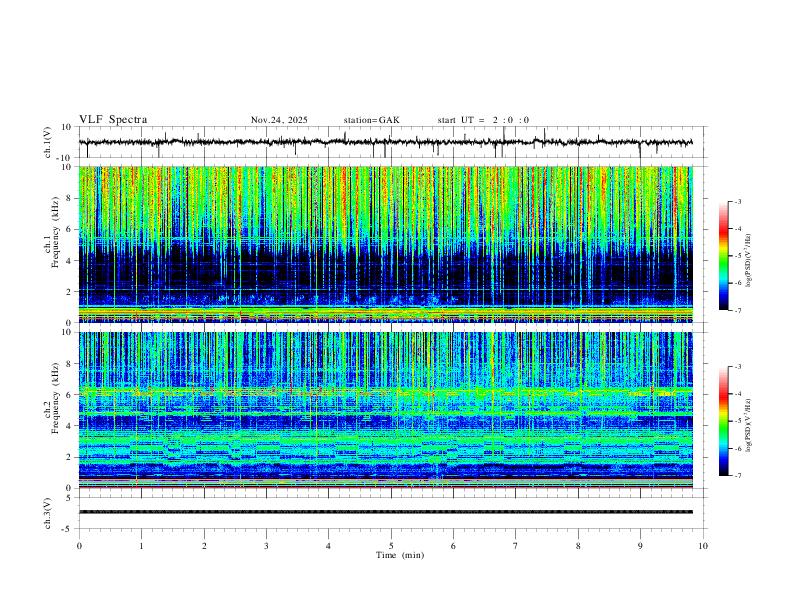This screenshot has width=792, height=612.
Task: Click the 'ch.3(V)' axis label
Action: 48,513
